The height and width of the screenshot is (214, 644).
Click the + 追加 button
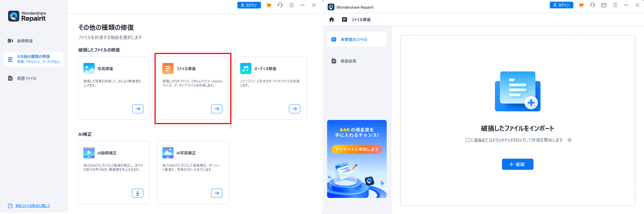pos(518,164)
